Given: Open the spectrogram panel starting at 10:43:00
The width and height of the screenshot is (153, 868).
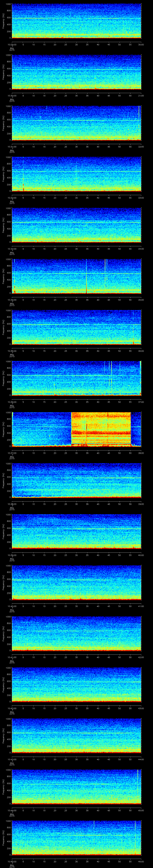Looking at the screenshot, I should click(x=76, y=736).
